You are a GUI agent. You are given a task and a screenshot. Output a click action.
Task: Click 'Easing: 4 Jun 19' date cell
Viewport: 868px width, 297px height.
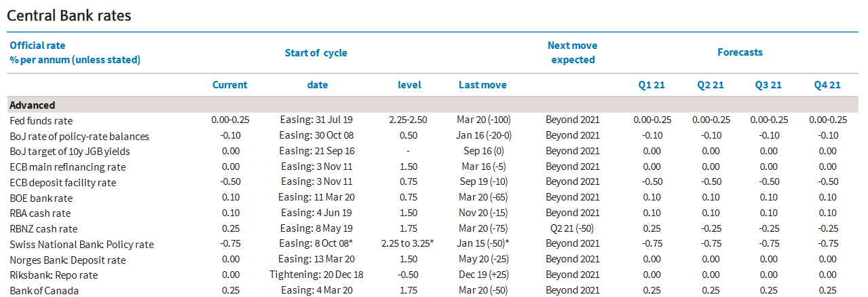(316, 213)
